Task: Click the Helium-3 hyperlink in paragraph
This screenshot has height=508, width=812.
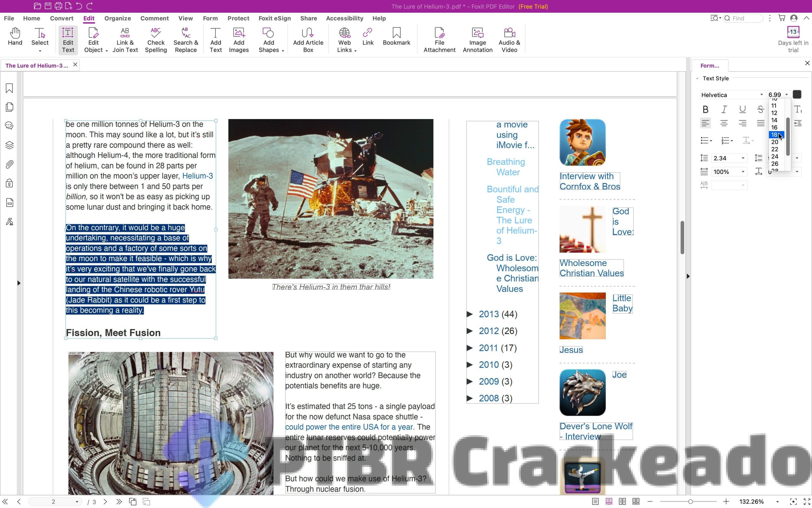Action: (x=197, y=176)
